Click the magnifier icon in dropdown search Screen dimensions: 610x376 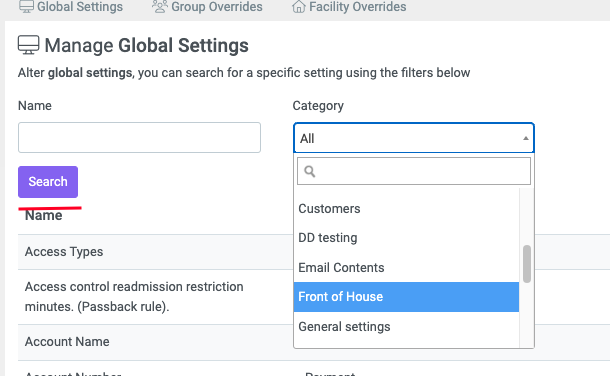click(x=310, y=171)
